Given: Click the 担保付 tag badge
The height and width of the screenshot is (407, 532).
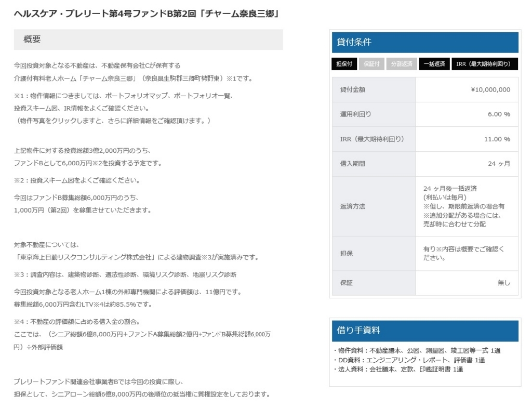Looking at the screenshot, I should click(344, 64).
